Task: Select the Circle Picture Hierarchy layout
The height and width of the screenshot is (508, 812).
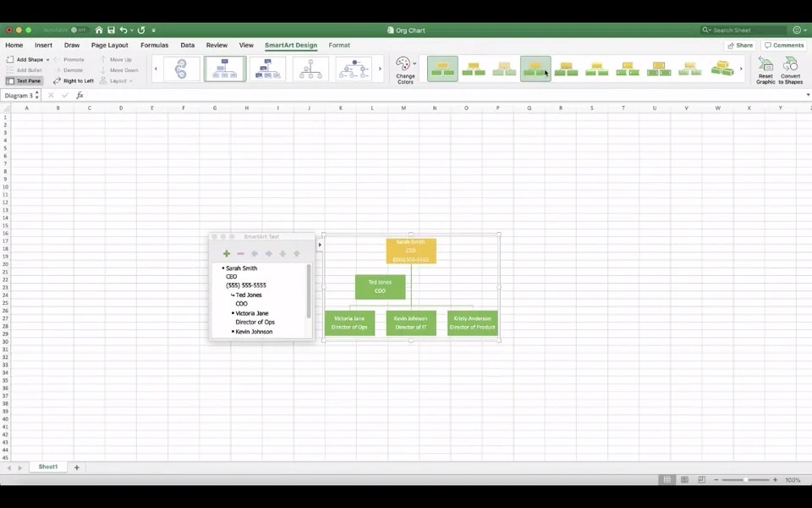Action: (354, 69)
